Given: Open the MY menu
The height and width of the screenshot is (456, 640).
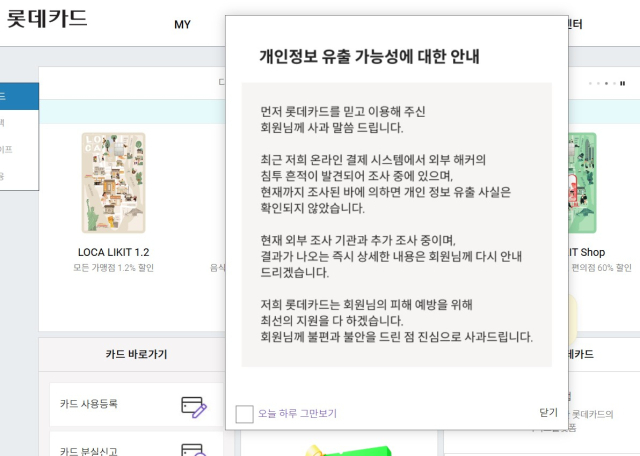Looking at the screenshot, I should click(x=182, y=24).
